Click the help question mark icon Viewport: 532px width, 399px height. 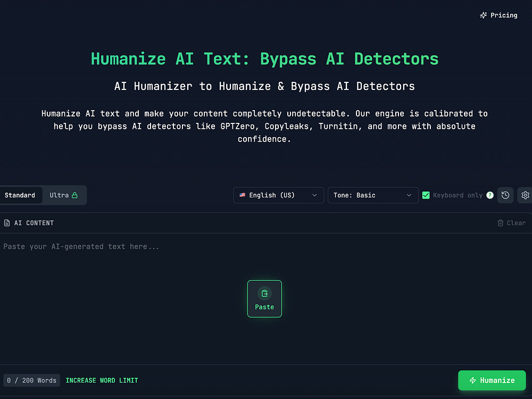pyautogui.click(x=489, y=195)
